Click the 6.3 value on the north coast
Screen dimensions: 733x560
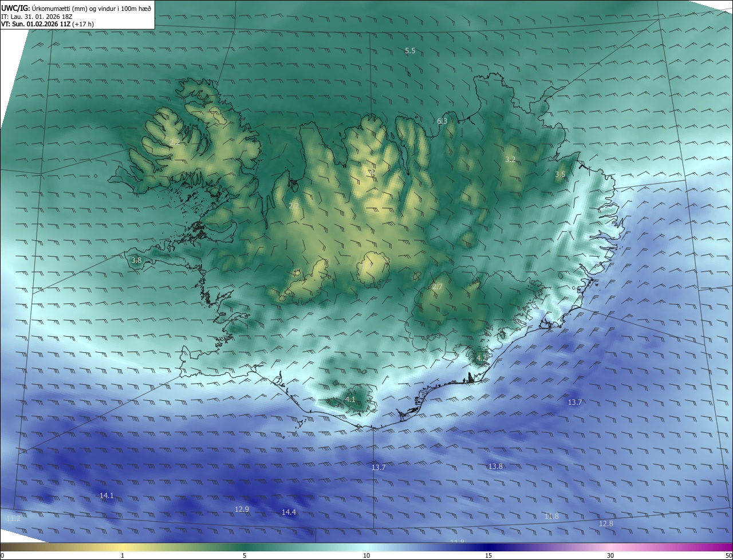pyautogui.click(x=442, y=121)
